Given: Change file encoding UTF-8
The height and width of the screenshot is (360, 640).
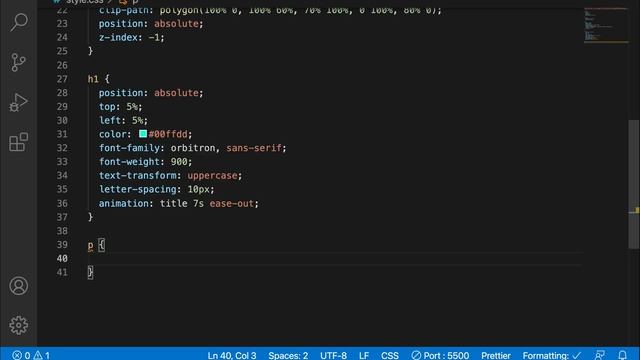Looking at the screenshot, I should click(x=333, y=355).
